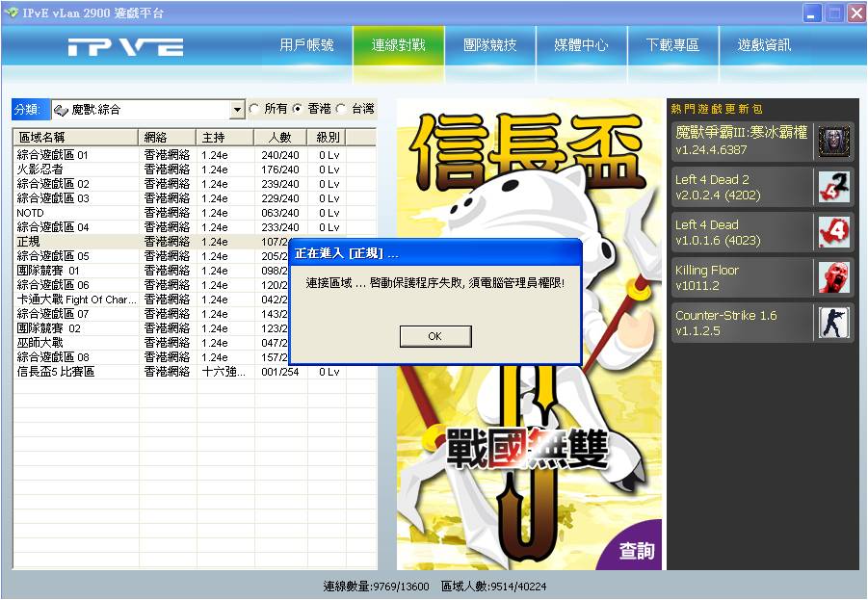
Task: Sort by the 人數 column header
Action: point(280,137)
